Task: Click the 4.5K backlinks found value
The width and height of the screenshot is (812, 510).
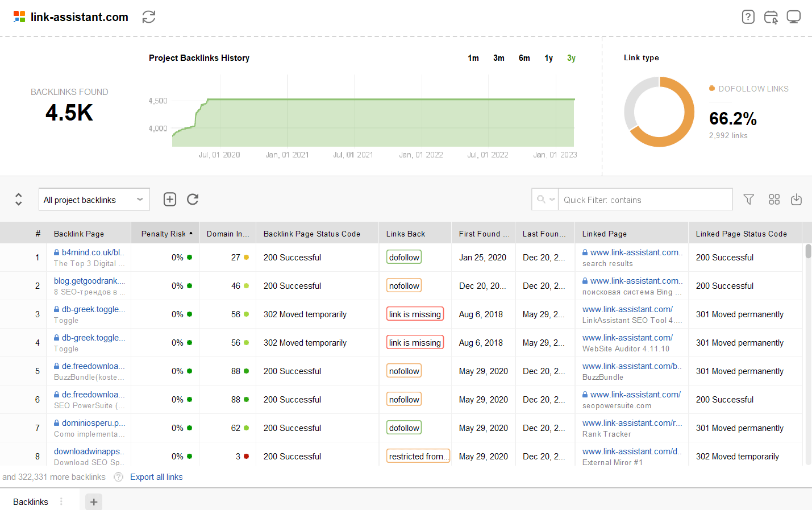Action: (x=69, y=113)
